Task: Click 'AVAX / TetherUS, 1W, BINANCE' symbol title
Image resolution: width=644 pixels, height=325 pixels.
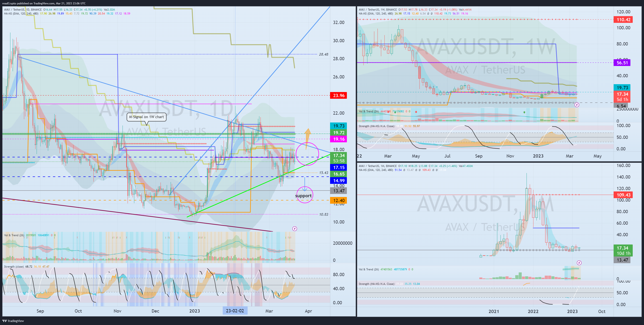Action: [378, 10]
